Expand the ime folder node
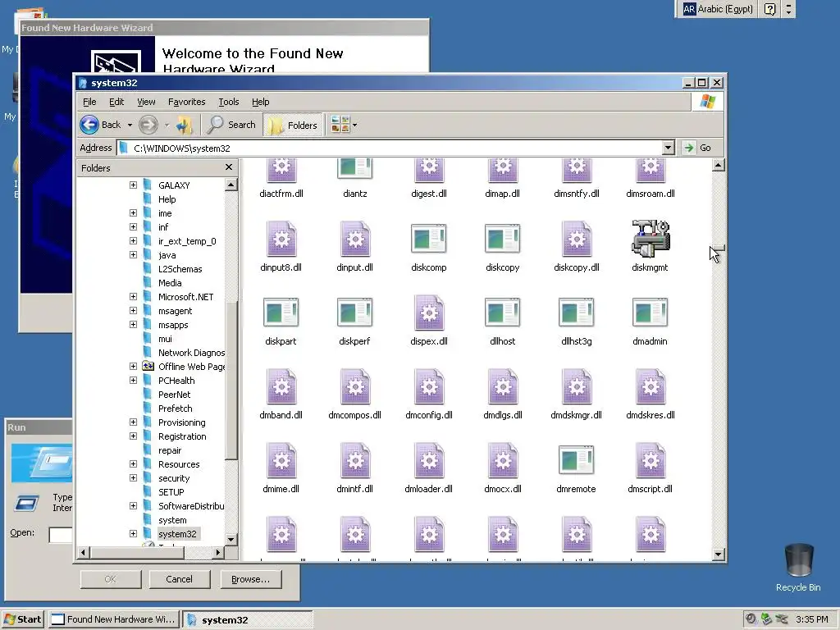This screenshot has width=840, height=630. [133, 212]
